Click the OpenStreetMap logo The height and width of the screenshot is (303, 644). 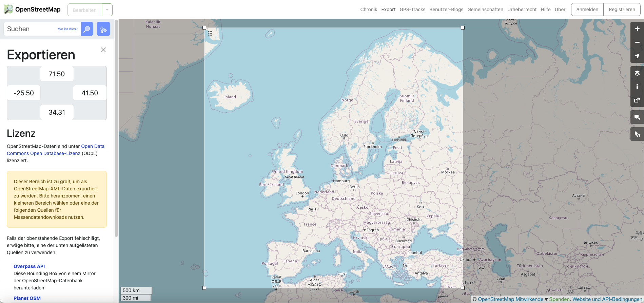[32, 10]
